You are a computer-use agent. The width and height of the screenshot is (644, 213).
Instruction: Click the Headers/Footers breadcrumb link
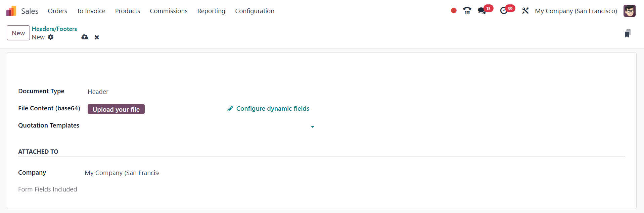54,29
